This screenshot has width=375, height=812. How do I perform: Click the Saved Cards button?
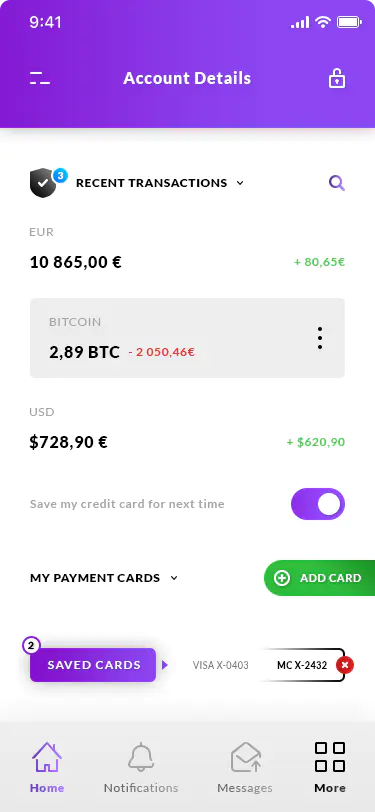pyautogui.click(x=93, y=665)
